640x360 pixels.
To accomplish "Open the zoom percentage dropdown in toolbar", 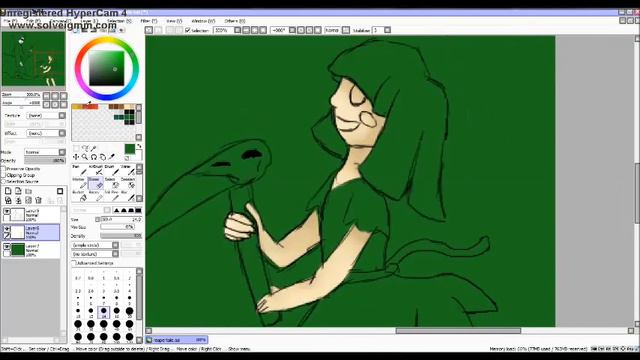I will pyautogui.click(x=238, y=30).
